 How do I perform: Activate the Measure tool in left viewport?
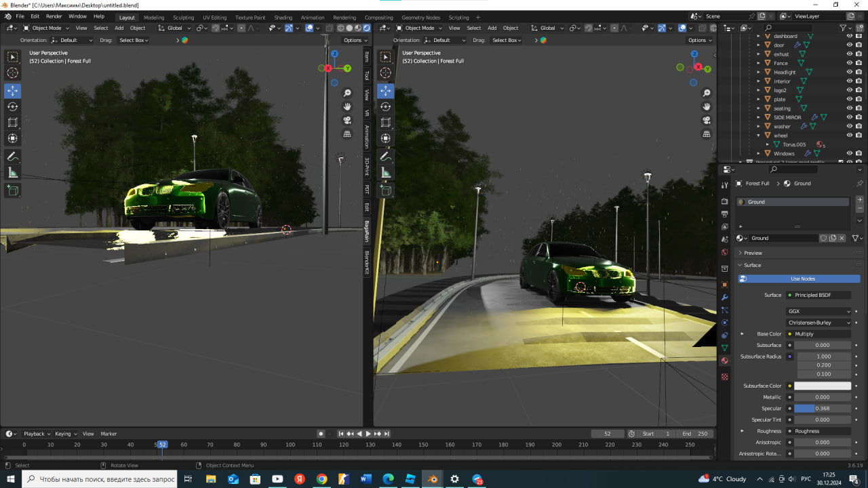click(x=12, y=173)
